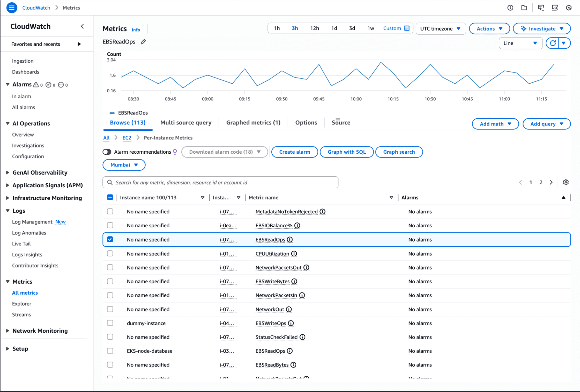The height and width of the screenshot is (392, 580).
Task: Uncheck the selected EBSReadOps row checkbox
Action: pos(110,239)
